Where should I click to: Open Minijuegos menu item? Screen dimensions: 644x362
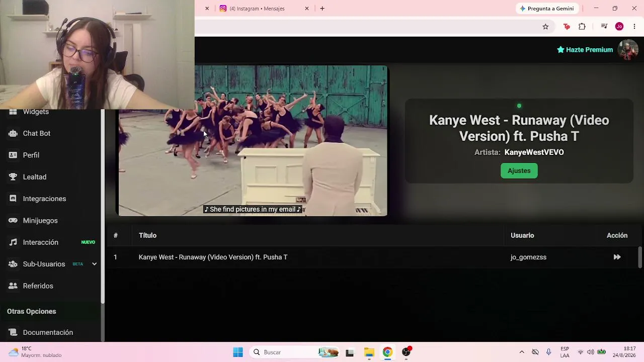pos(40,220)
